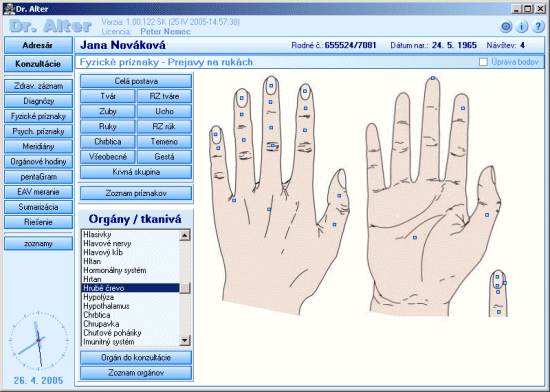This screenshot has width=550, height=392.
Task: Click the organ list scroll down arrow
Action: pos(185,340)
